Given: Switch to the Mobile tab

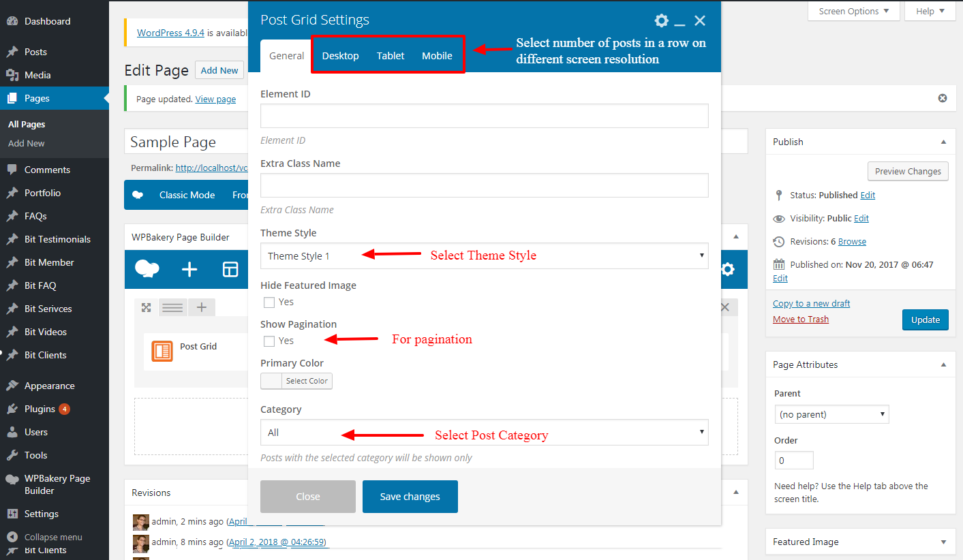Looking at the screenshot, I should [x=437, y=56].
